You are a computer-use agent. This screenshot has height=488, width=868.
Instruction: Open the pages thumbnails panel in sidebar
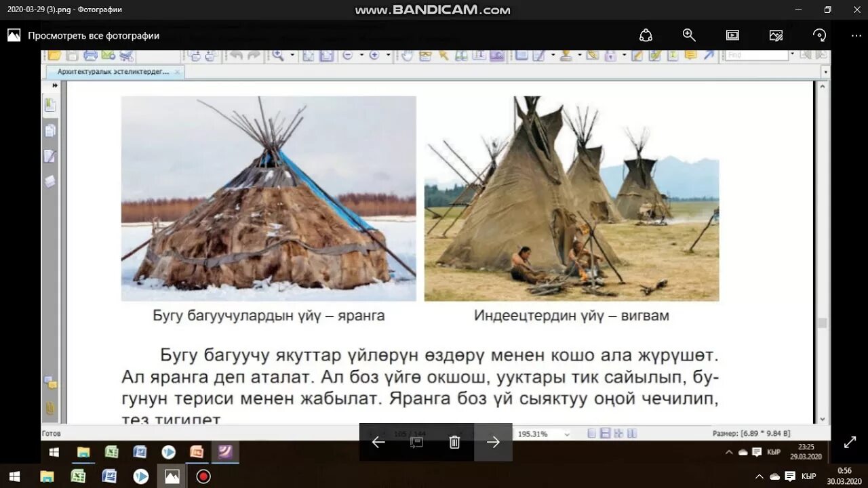coord(50,131)
